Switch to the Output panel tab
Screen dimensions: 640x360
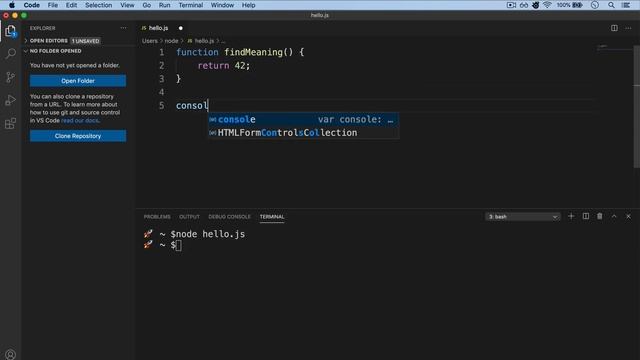click(x=189, y=217)
